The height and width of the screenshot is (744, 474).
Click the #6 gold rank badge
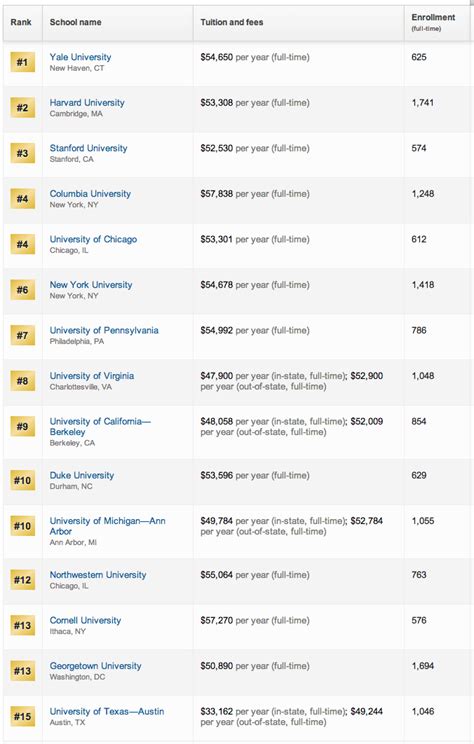tap(22, 290)
